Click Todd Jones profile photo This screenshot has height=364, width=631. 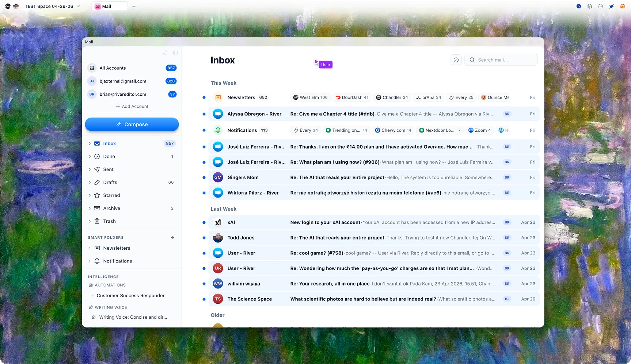[x=218, y=238]
